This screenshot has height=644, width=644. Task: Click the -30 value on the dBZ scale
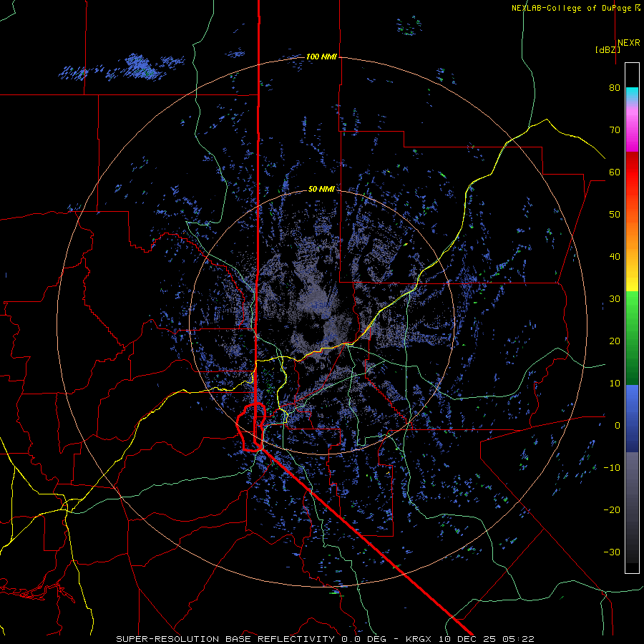(612, 552)
